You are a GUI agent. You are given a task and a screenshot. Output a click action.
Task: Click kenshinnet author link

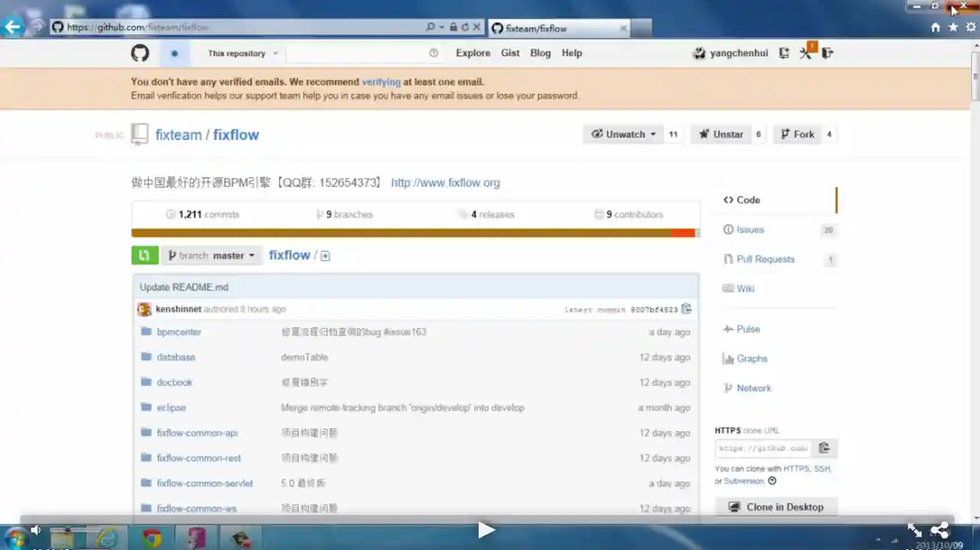point(178,309)
